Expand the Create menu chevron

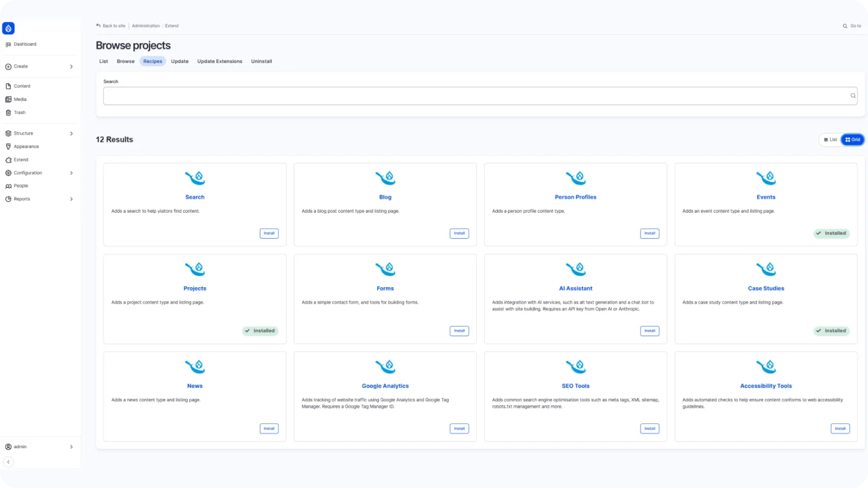(x=71, y=67)
